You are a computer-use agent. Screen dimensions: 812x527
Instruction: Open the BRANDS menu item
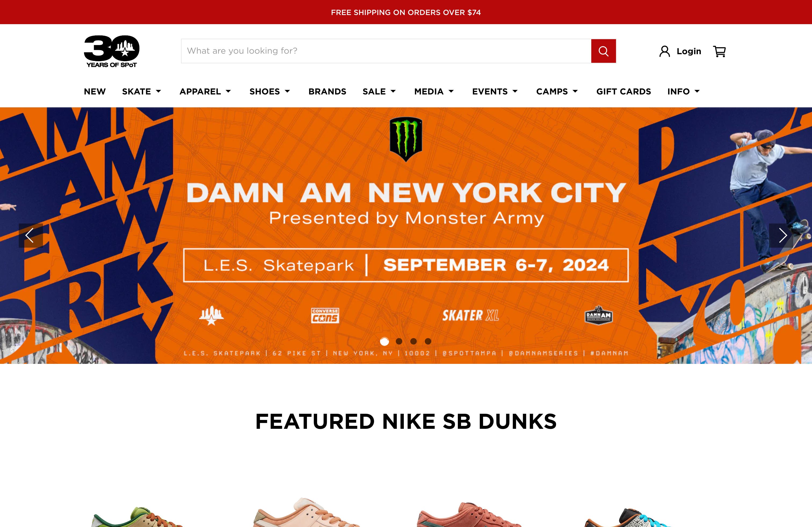coord(327,91)
